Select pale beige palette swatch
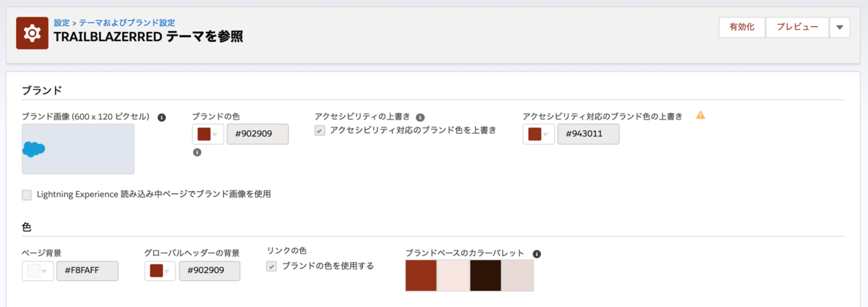This screenshot has height=307, width=868. pos(518,276)
